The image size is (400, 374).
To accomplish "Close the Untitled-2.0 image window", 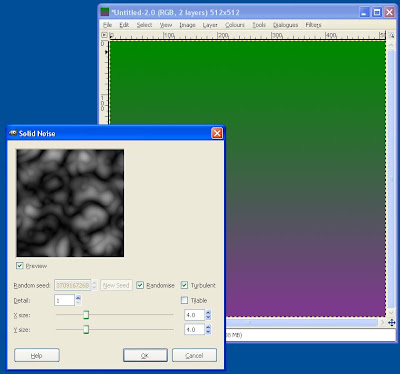I will coord(389,12).
